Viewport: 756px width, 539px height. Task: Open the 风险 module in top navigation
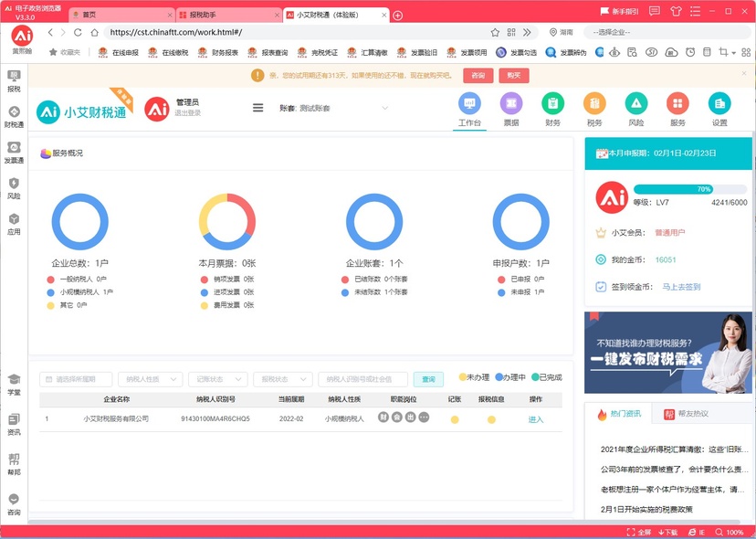tap(635, 104)
